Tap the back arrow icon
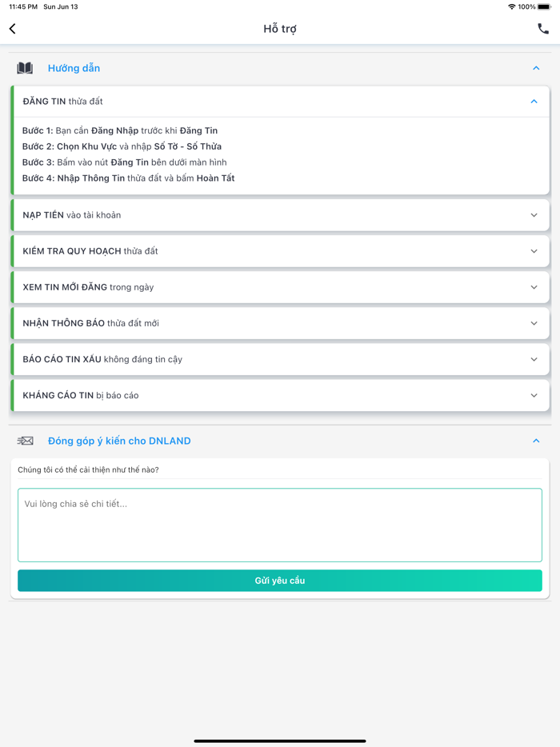This screenshot has height=747, width=560. tap(13, 29)
